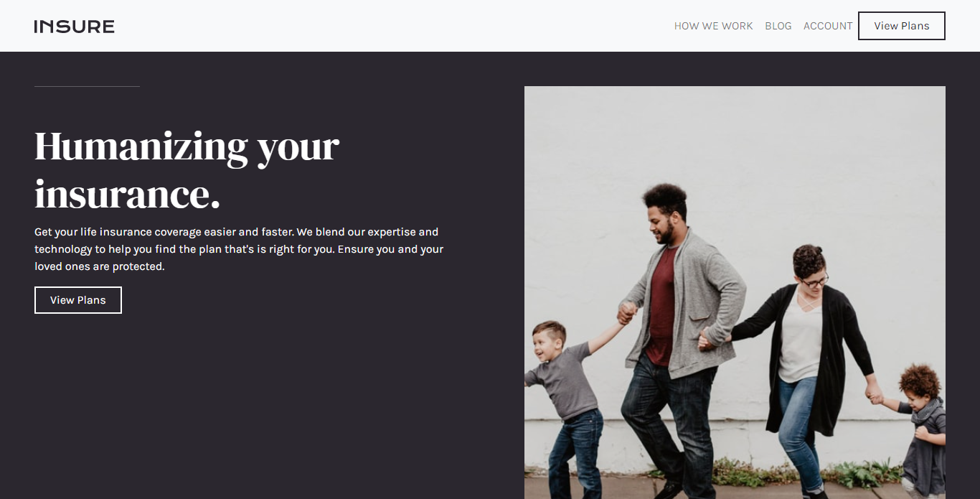
Task: Click the "loved ones are protected." text line
Action: tap(100, 266)
